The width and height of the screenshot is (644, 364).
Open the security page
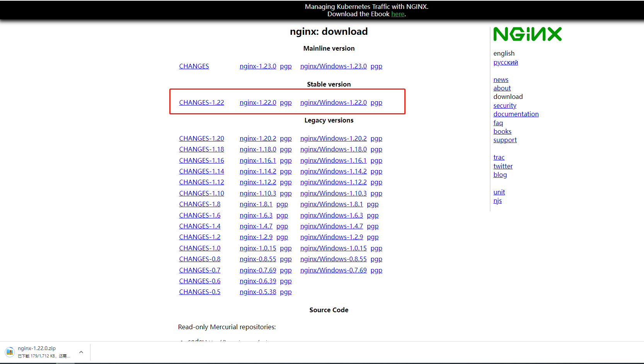point(505,105)
